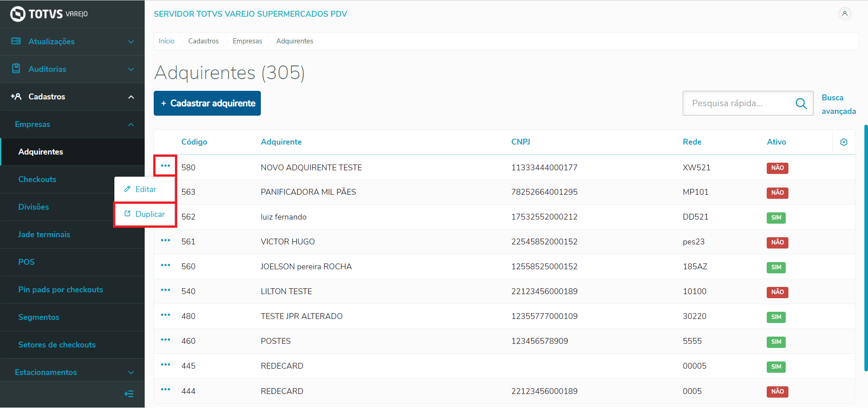The height and width of the screenshot is (408, 868).
Task: Select Adquirentes in the sidebar
Action: [x=73, y=152]
